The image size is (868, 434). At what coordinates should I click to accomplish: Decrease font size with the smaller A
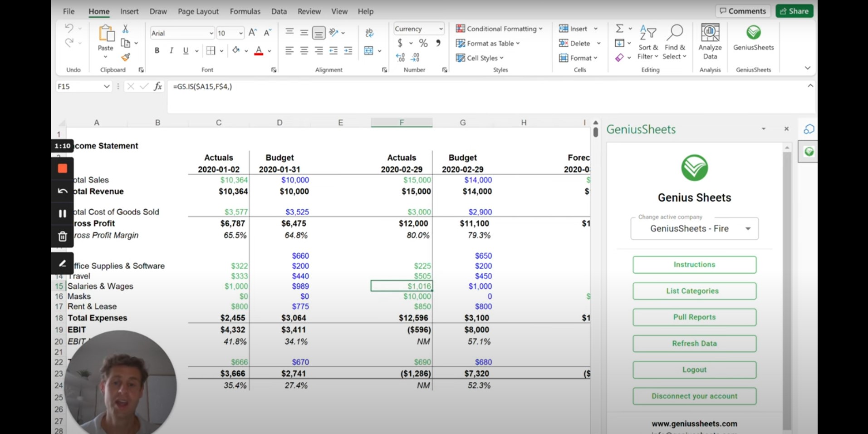point(268,33)
